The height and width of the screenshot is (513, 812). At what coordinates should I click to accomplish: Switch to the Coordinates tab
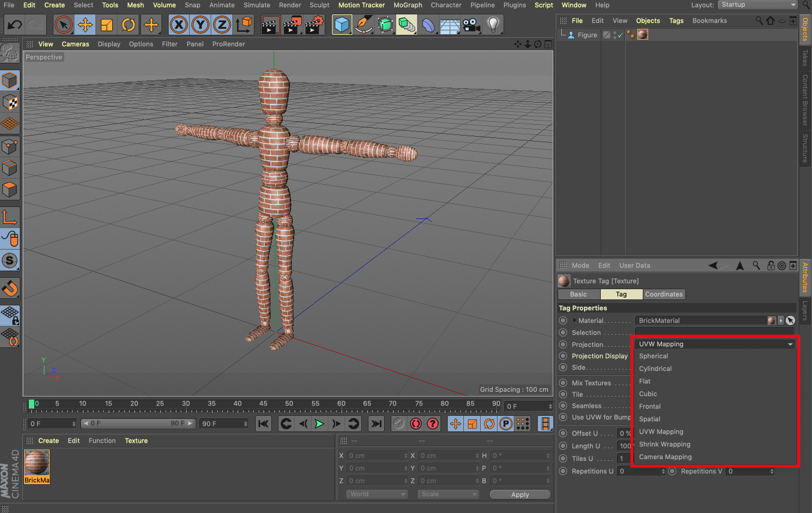pos(664,294)
